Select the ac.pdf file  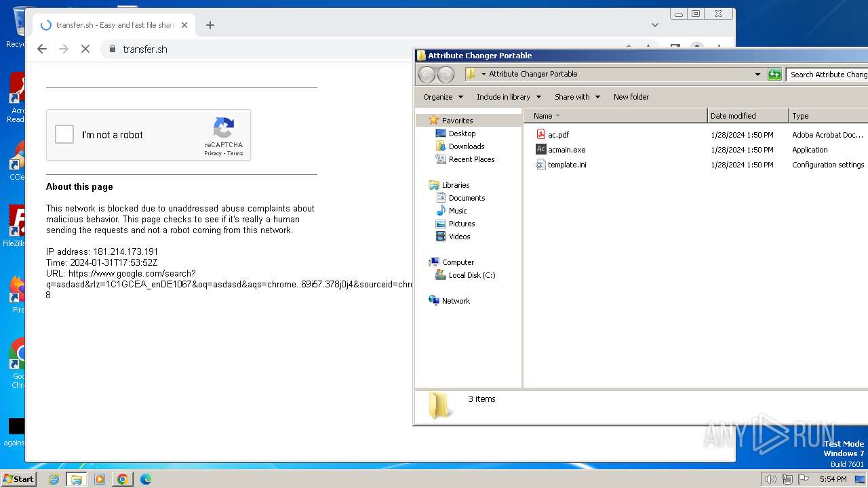[559, 135]
